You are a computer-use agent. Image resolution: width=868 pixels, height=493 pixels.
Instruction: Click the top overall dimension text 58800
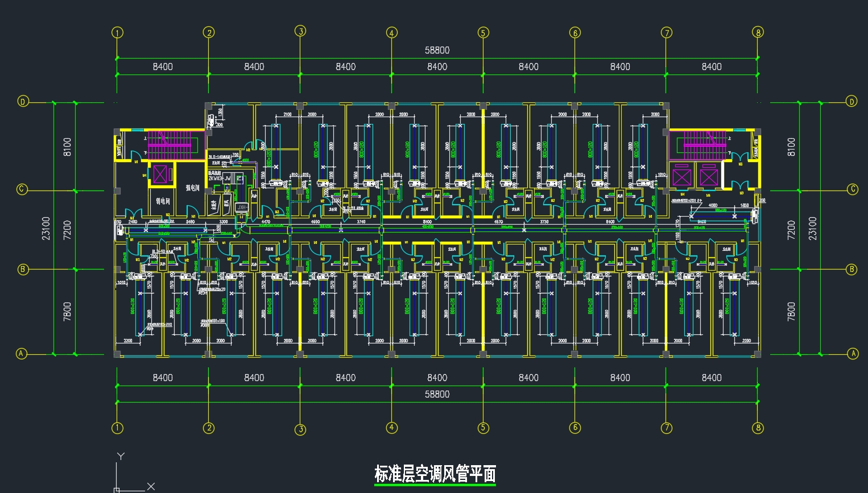[437, 50]
